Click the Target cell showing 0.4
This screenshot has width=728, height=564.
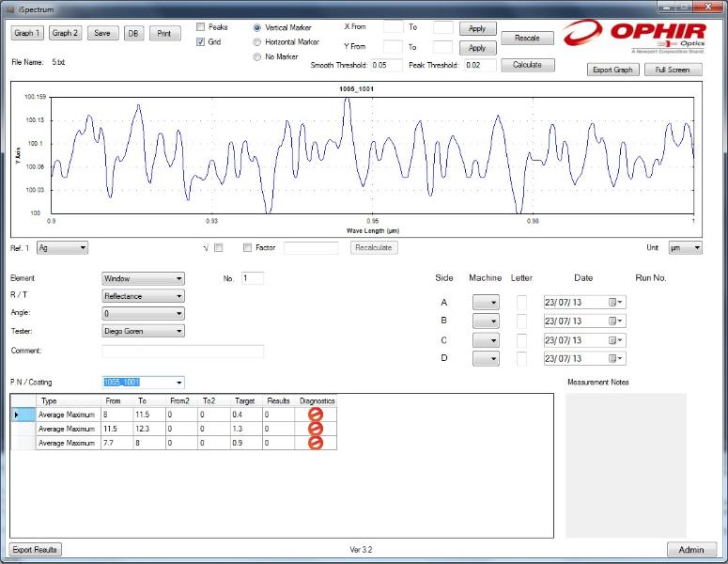point(245,415)
